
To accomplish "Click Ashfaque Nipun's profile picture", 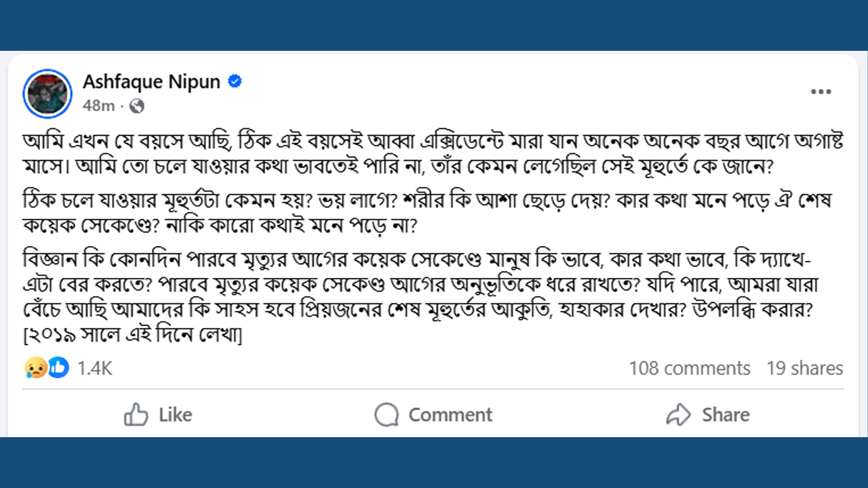I will click(x=47, y=94).
